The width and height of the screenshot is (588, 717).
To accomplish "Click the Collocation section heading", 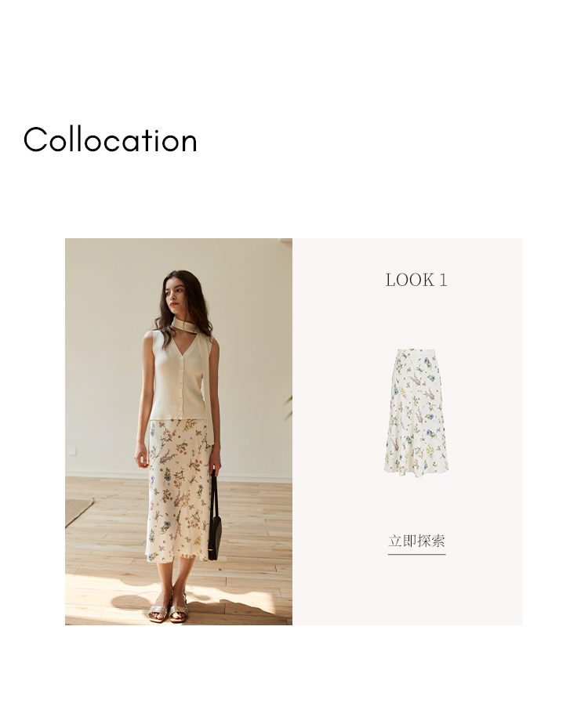I will pyautogui.click(x=111, y=139).
